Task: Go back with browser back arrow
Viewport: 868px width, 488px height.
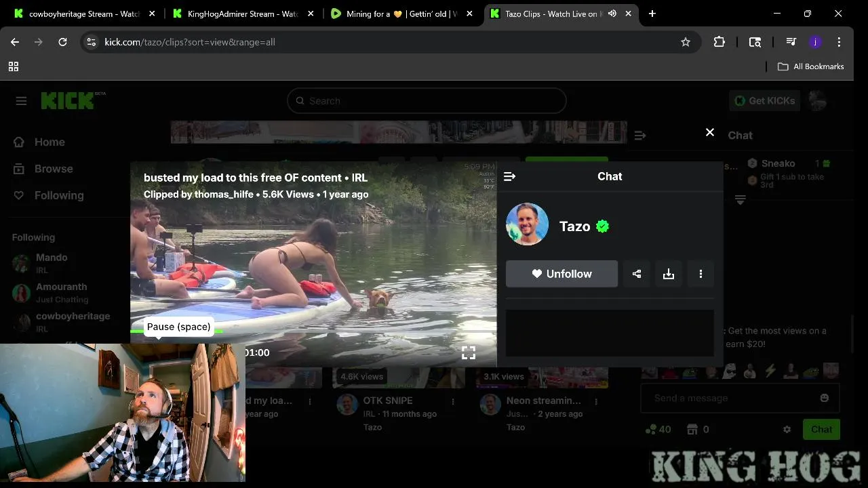Action: (15, 42)
